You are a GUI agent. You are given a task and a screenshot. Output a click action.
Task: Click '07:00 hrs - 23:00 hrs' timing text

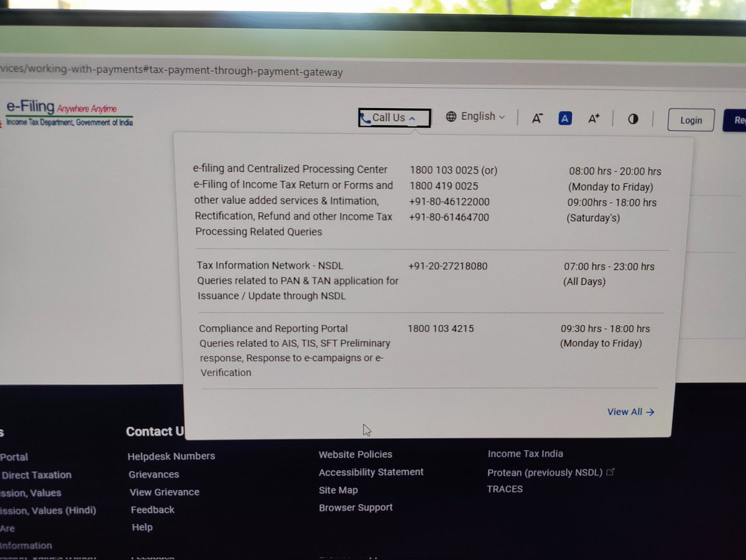609,267
